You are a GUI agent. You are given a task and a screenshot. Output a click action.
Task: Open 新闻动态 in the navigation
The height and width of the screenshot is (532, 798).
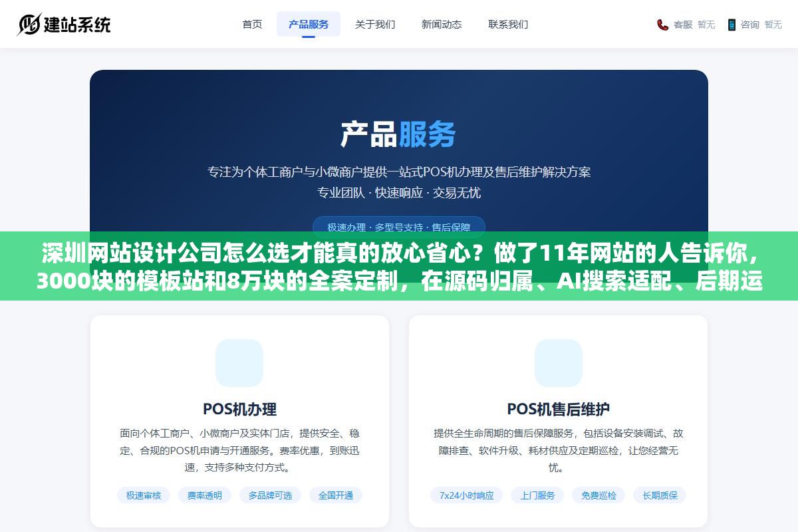(x=442, y=24)
